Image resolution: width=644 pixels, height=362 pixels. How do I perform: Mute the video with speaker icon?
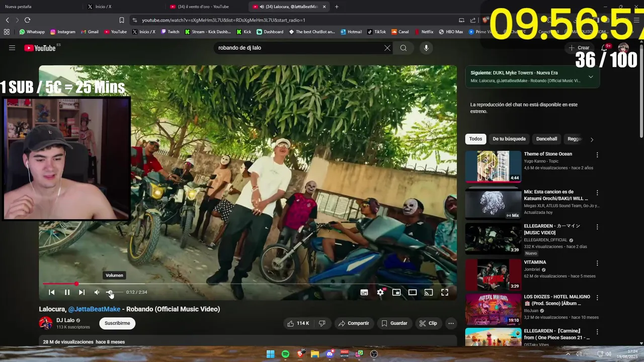point(97,292)
